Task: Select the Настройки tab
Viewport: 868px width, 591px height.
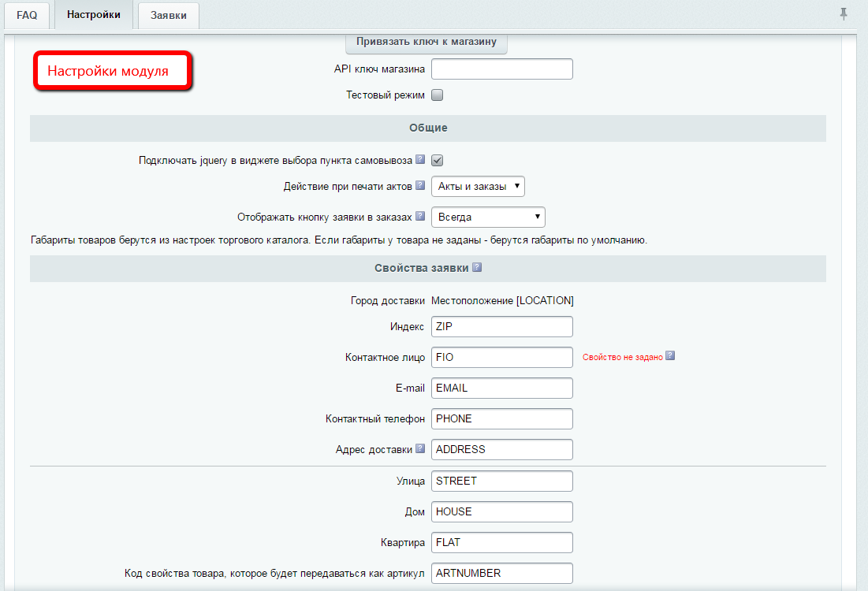Action: 93,15
